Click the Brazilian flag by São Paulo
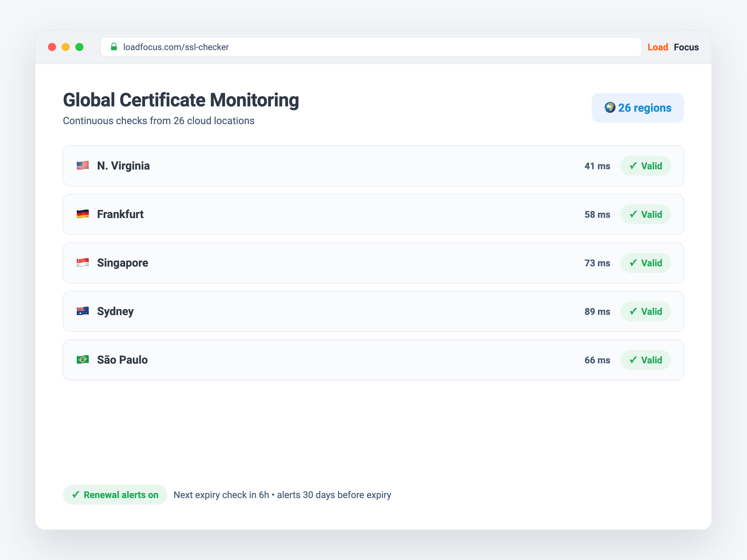The image size is (747, 560). coord(83,360)
